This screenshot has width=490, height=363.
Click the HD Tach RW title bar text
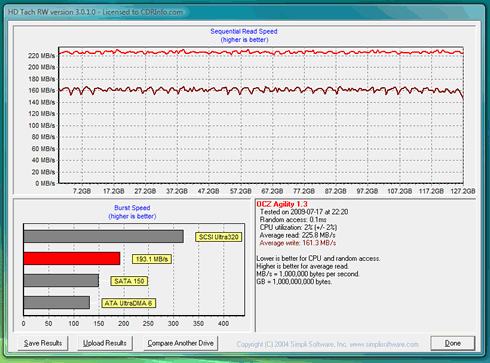[95, 12]
